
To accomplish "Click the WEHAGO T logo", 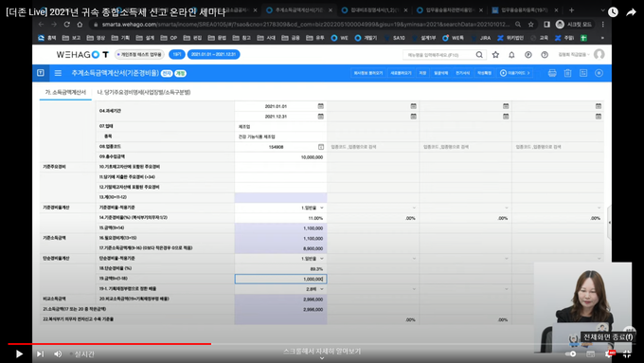I will click(82, 54).
